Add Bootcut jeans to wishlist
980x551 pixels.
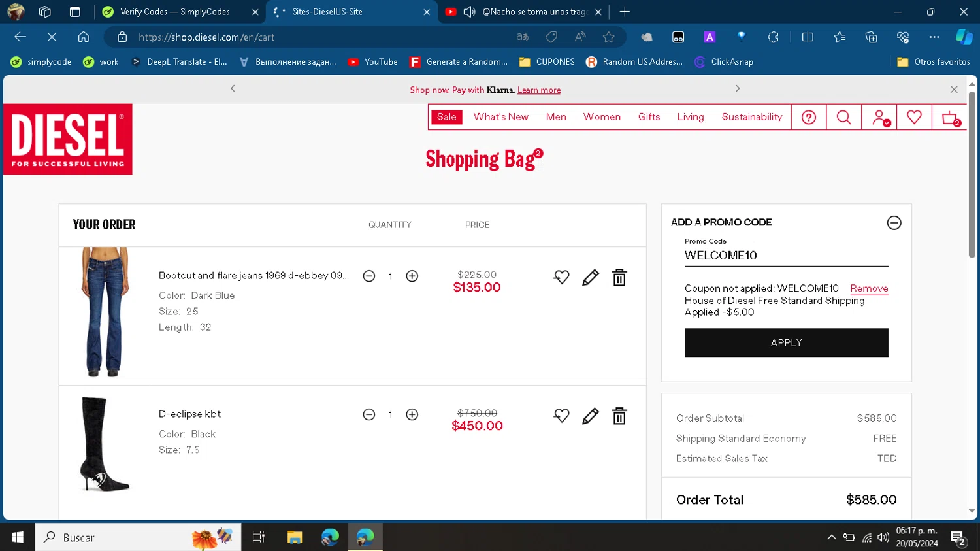(562, 278)
